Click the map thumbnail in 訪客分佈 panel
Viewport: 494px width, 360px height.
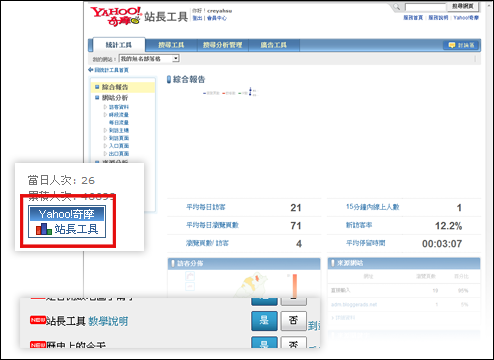[251, 285]
